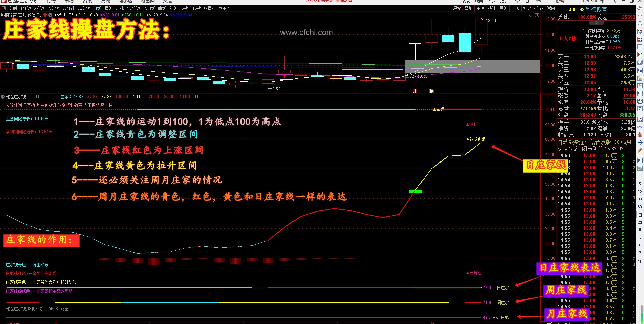Select 年 yearly period in right sidebar

(x=640, y=261)
